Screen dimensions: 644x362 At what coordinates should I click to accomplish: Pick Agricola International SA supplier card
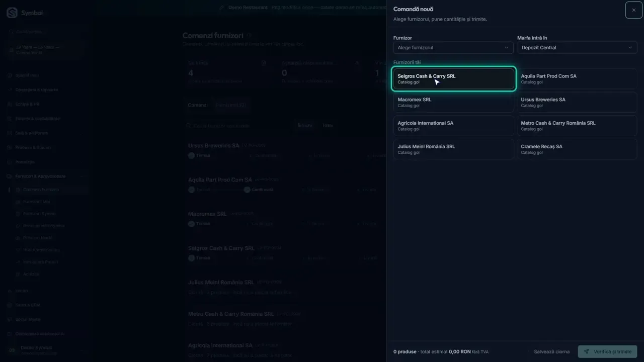click(453, 126)
